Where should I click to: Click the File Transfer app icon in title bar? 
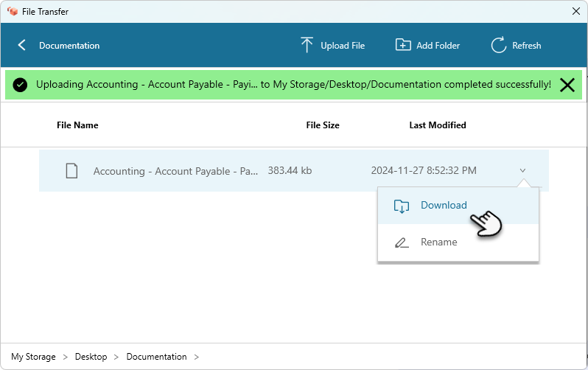click(x=13, y=11)
